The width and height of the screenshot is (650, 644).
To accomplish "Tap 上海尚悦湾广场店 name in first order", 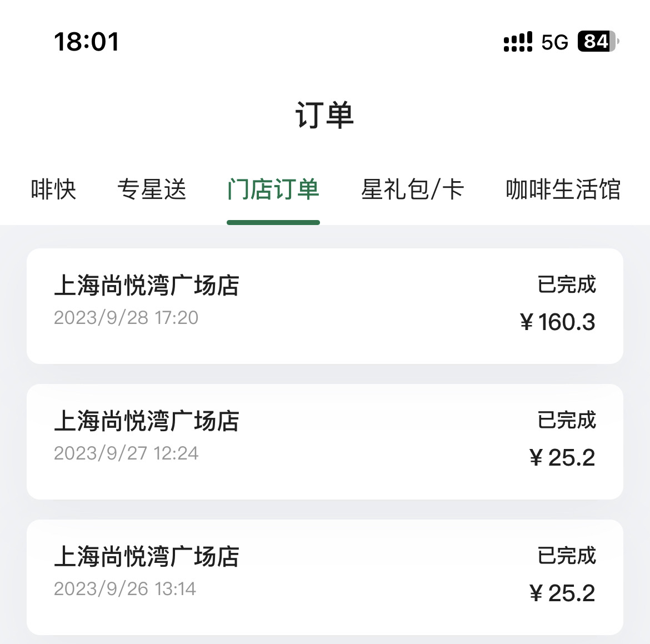I will point(147,286).
